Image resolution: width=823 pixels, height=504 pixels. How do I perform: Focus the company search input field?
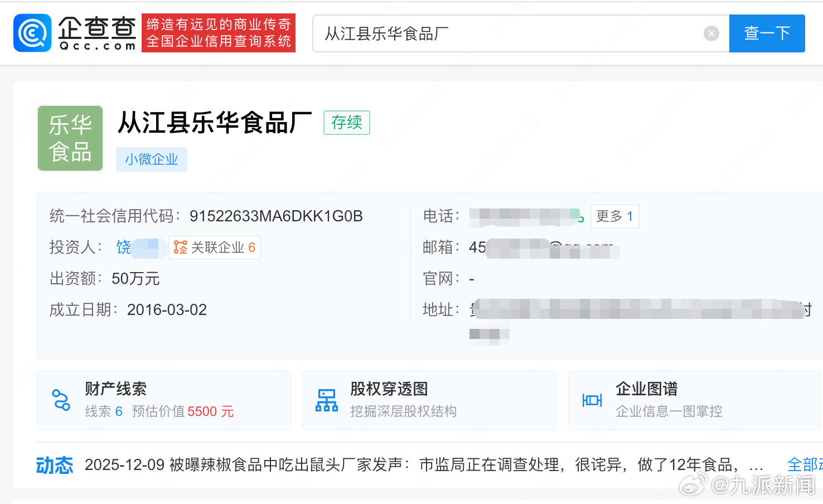tap(521, 33)
